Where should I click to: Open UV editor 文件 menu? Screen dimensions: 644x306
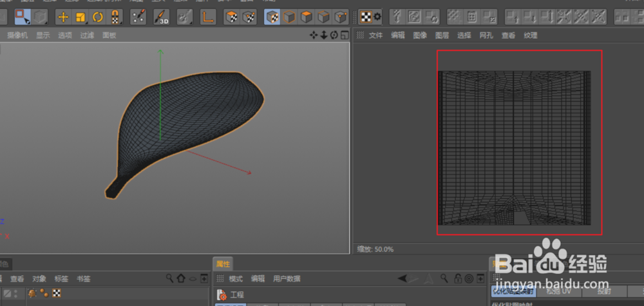[376, 35]
